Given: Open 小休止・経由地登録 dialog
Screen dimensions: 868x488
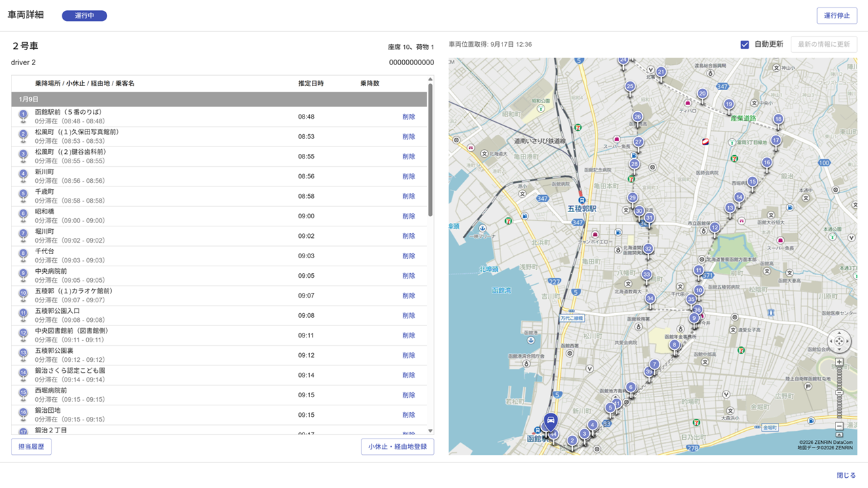Looking at the screenshot, I should 397,447.
